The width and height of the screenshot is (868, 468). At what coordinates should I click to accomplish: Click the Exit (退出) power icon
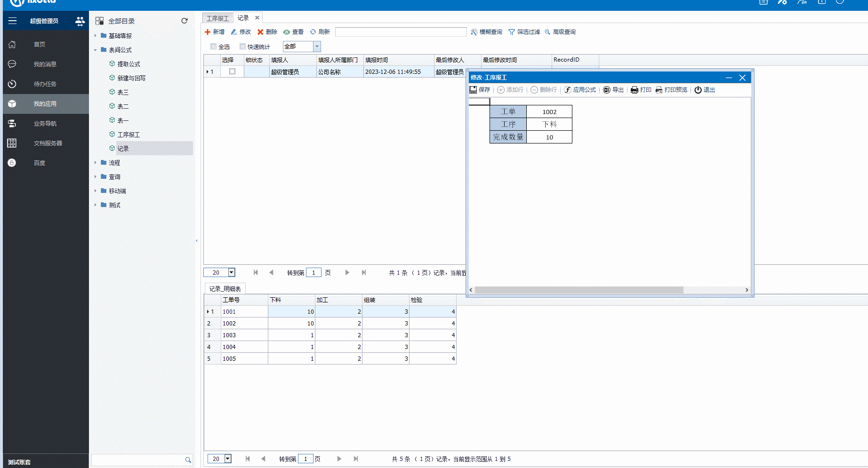(x=698, y=90)
